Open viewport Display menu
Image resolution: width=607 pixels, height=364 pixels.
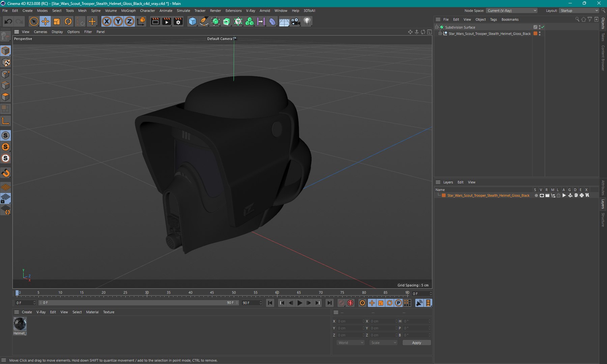pos(57,32)
